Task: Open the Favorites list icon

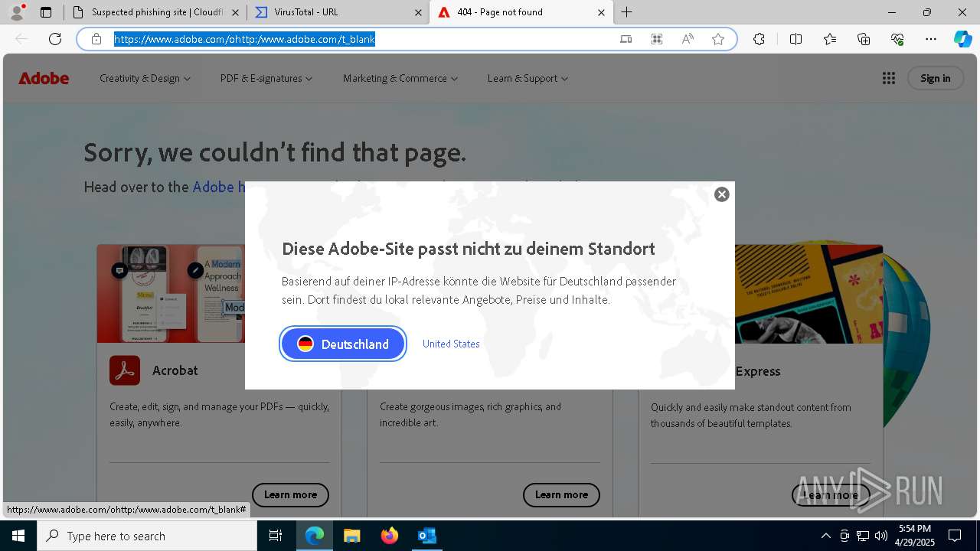Action: pos(830,39)
